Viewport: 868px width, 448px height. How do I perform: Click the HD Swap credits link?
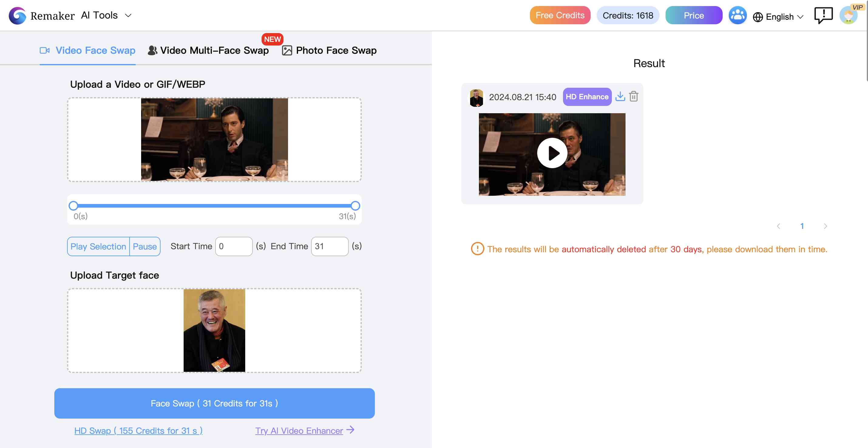139,430
